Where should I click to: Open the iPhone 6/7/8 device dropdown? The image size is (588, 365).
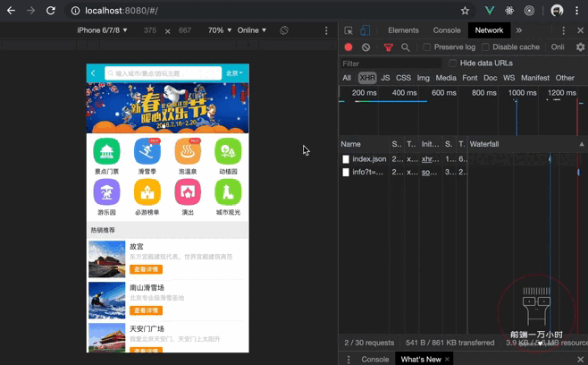102,30
